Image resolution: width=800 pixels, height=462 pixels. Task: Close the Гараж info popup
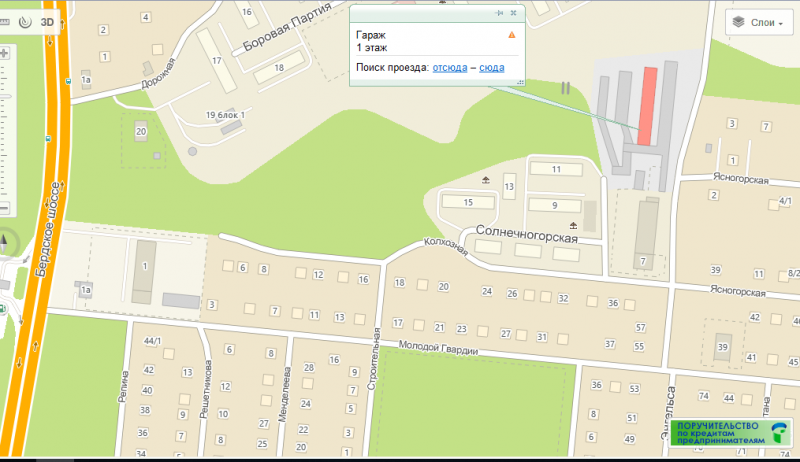tap(514, 13)
